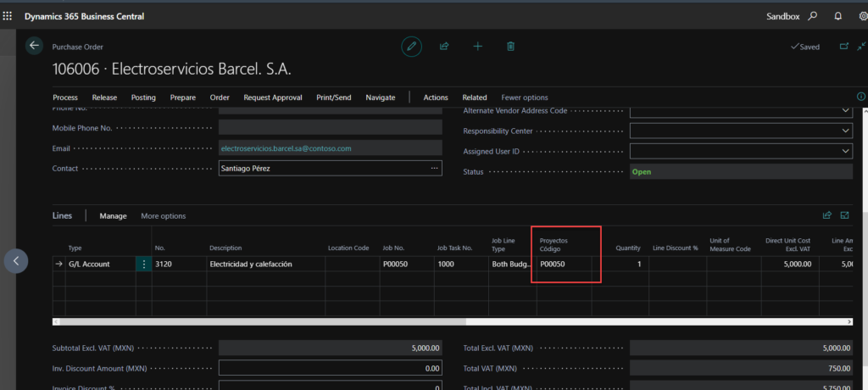Click Inv. Discount Amount field
Viewport: 868px width, 390px height.
click(331, 368)
